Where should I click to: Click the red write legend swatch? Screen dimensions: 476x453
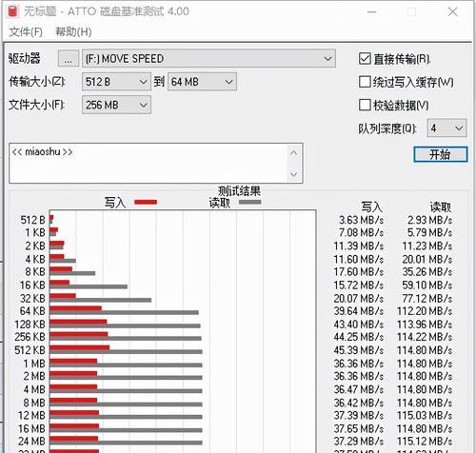pos(146,203)
